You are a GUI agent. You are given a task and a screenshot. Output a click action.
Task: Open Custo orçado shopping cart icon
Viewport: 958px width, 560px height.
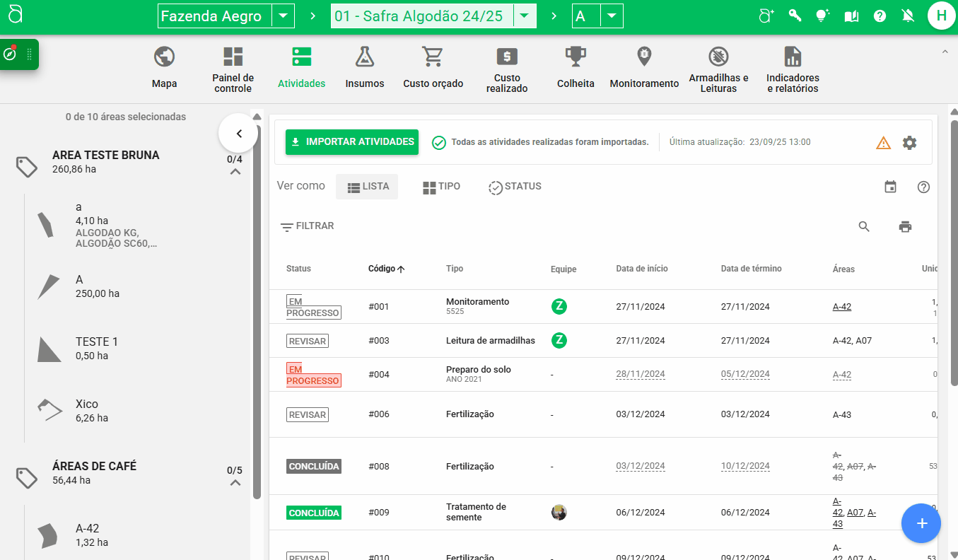[x=433, y=57]
